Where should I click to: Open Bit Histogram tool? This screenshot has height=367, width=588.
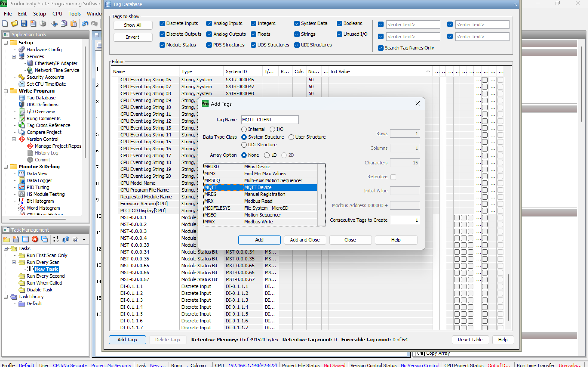tap(40, 201)
